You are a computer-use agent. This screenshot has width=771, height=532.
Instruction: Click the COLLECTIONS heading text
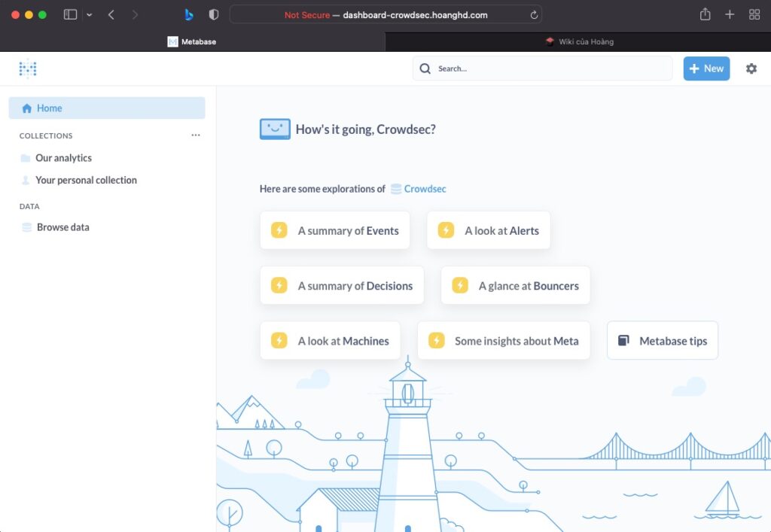(x=46, y=135)
